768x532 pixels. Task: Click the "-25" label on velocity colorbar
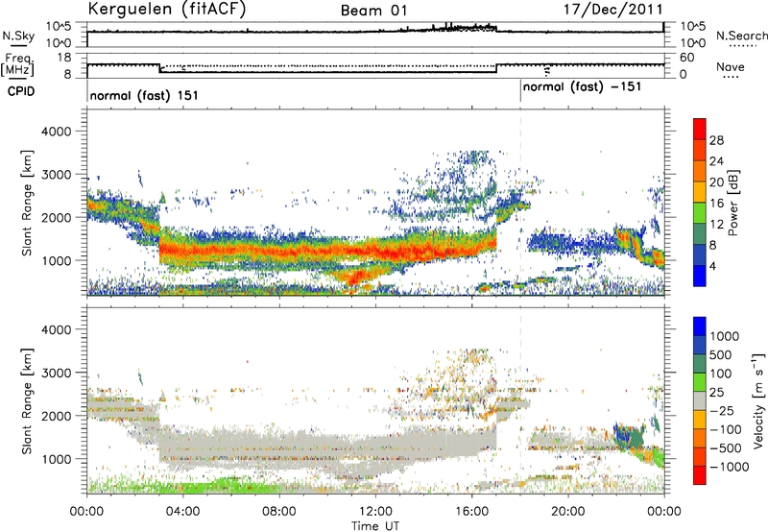pyautogui.click(x=721, y=411)
